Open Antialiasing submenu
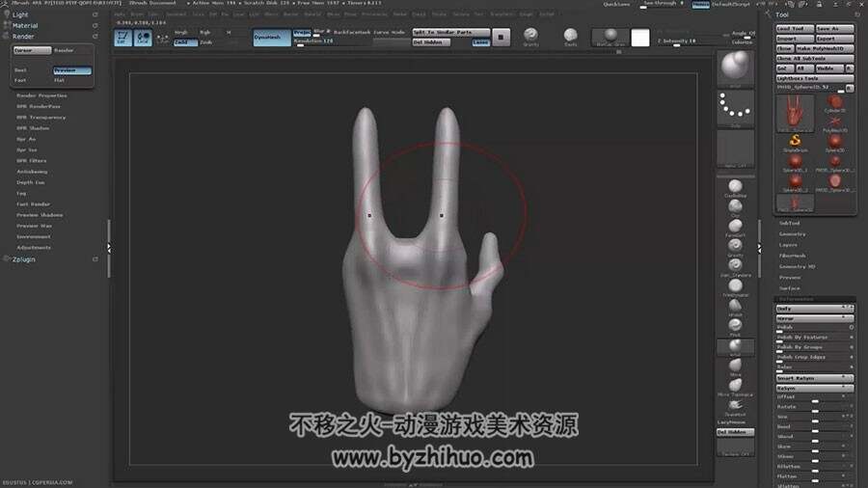The height and width of the screenshot is (488, 868). pos(32,172)
